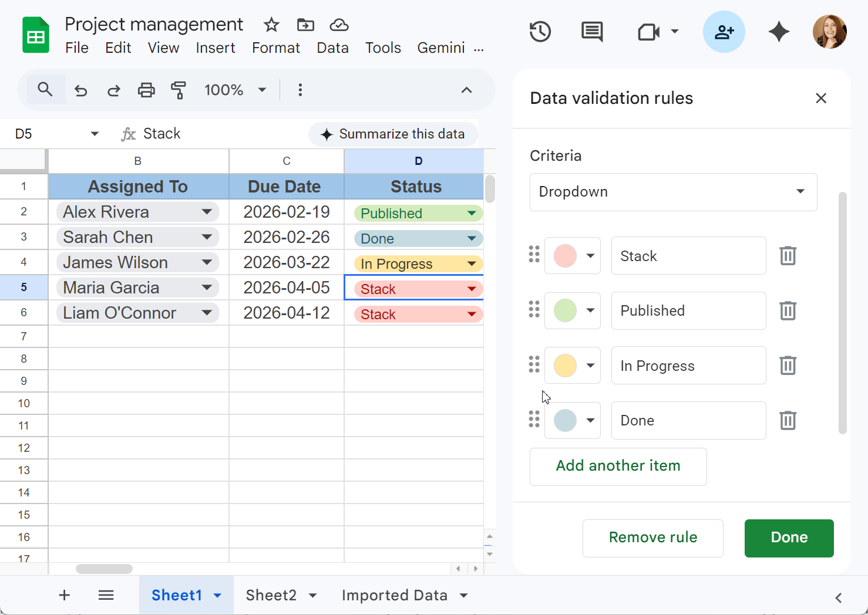Expand the name box dropdown
Image resolution: width=868 pixels, height=615 pixels.
point(95,134)
